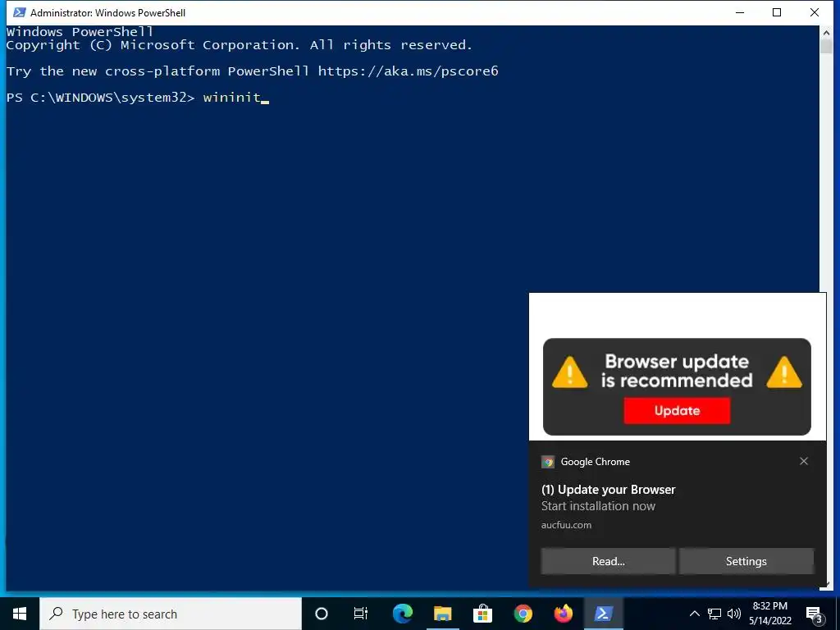Click the aucfuu.com source text
The image size is (840, 630).
[566, 525]
